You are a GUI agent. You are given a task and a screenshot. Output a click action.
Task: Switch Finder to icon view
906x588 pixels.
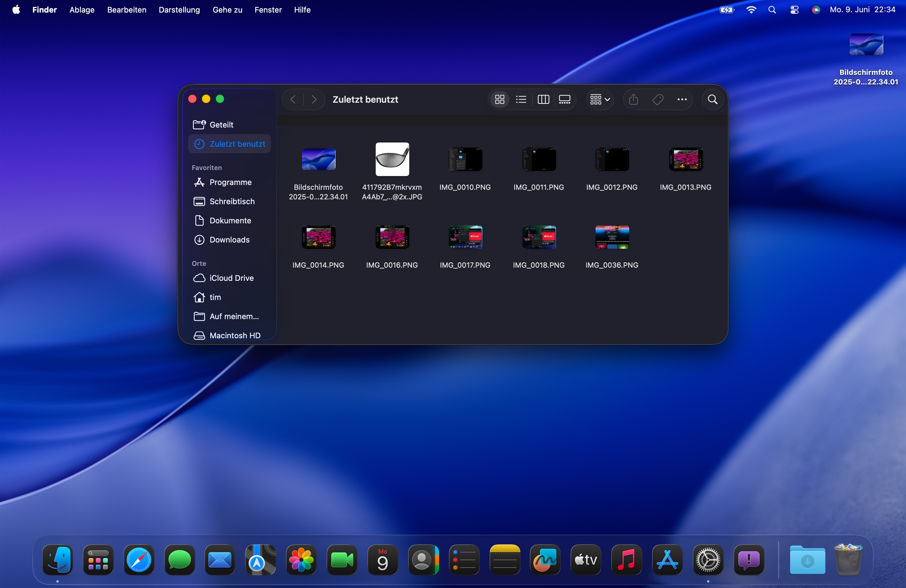pos(499,100)
